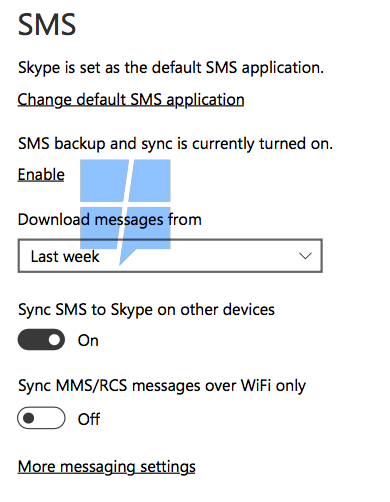Screen dimensions: 390x502
Task: Click SMS backup and sync status text
Action: [x=175, y=144]
